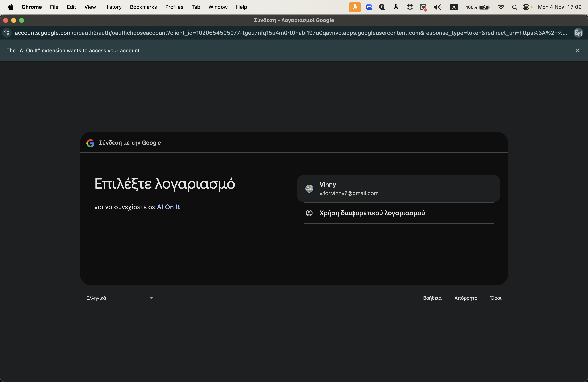This screenshot has width=588, height=382.
Task: Click the extension wants access banner text
Action: [73, 50]
